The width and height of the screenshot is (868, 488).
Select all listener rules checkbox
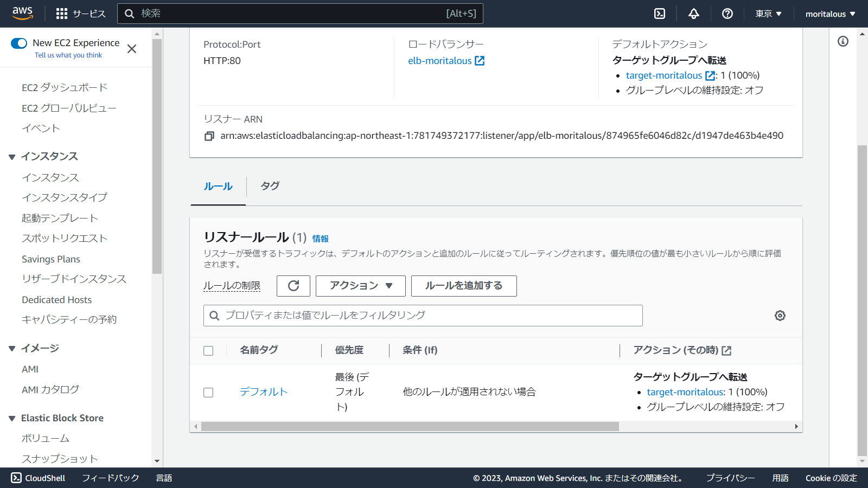point(208,351)
